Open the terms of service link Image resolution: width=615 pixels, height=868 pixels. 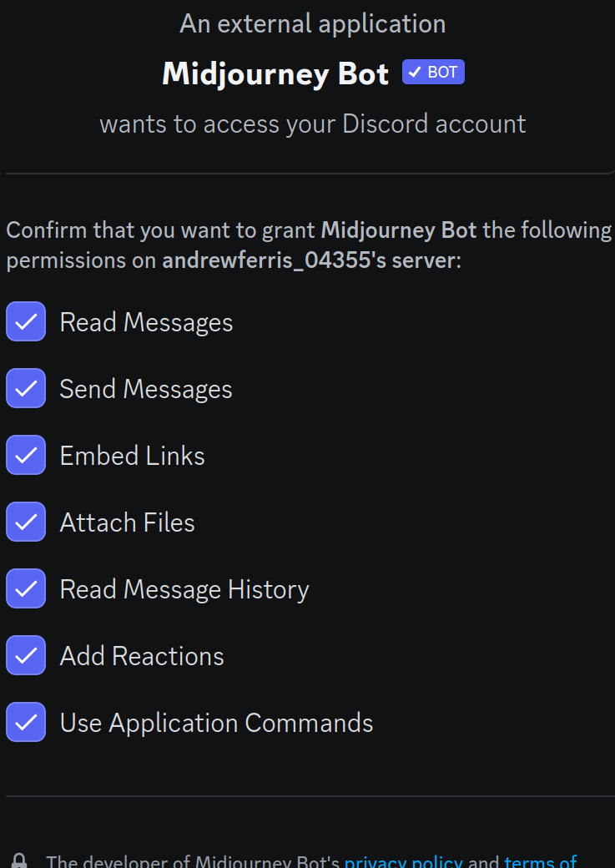click(541, 861)
